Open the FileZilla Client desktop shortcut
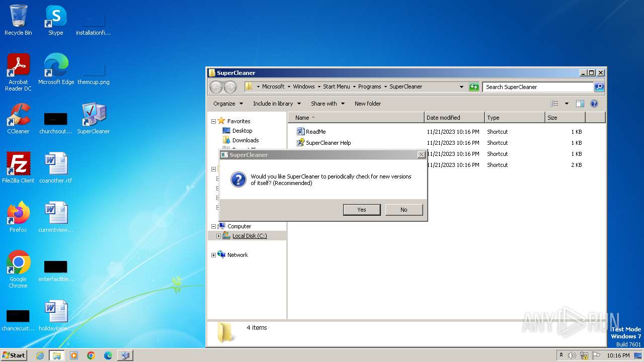Viewport: 644px width, 362px height. click(x=18, y=167)
